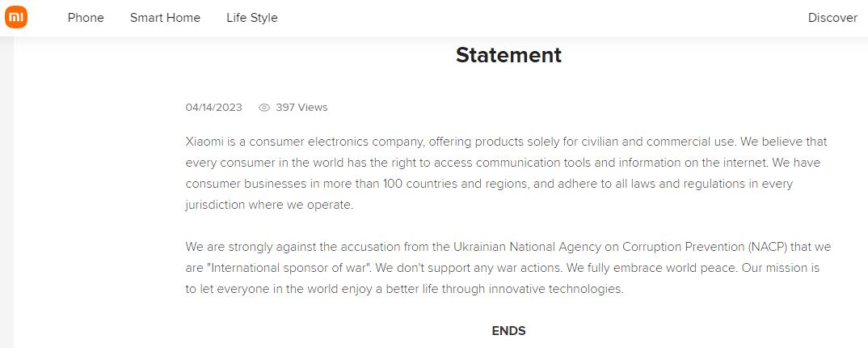Click the word Xiaomi starting the first paragraph
Viewport: 868px width, 348px height.
pos(205,142)
